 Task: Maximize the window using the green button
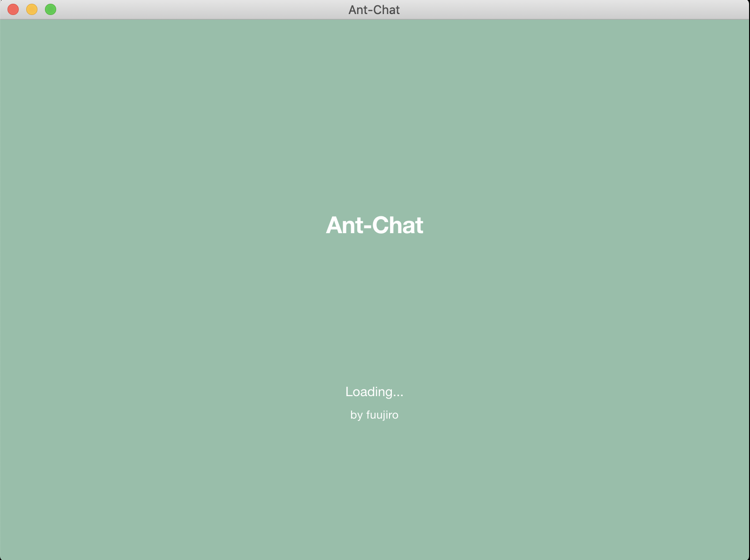point(51,9)
